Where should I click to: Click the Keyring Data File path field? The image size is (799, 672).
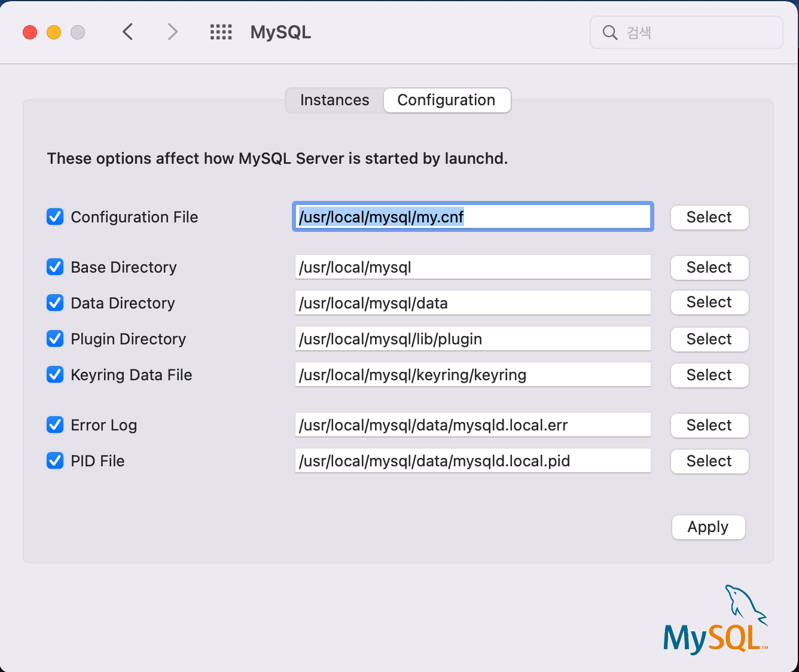(472, 374)
